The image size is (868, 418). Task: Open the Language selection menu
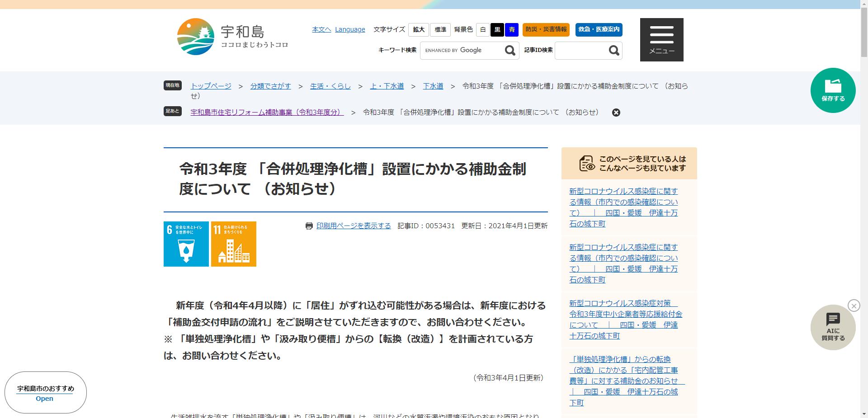pyautogui.click(x=350, y=29)
